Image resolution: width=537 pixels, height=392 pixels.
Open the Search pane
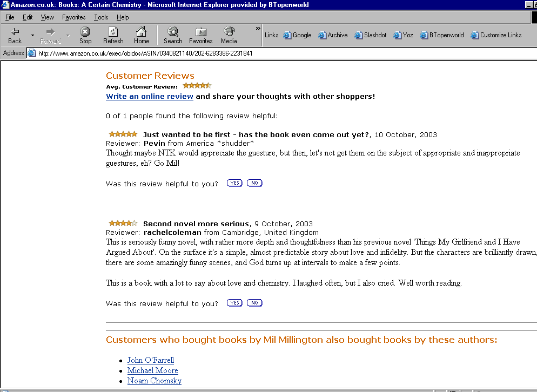[x=173, y=35]
